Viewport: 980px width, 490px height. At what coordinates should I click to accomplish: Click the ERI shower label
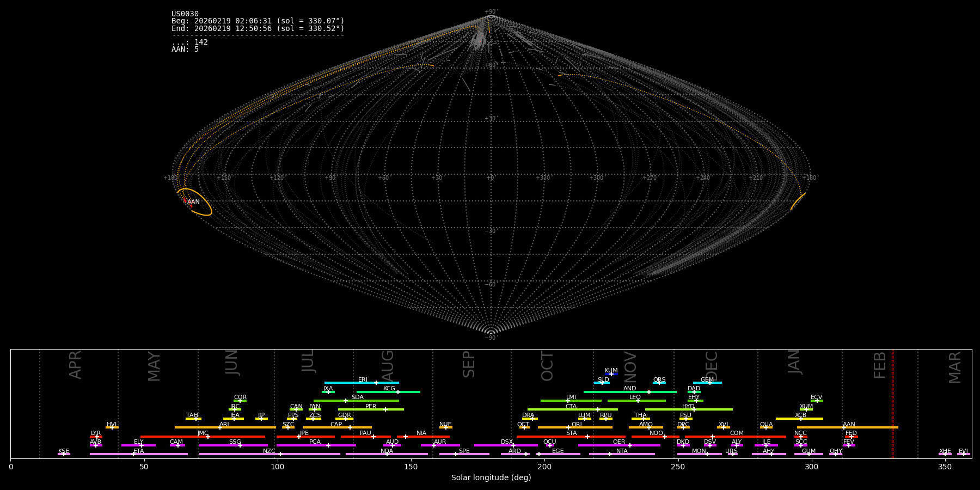click(x=363, y=380)
